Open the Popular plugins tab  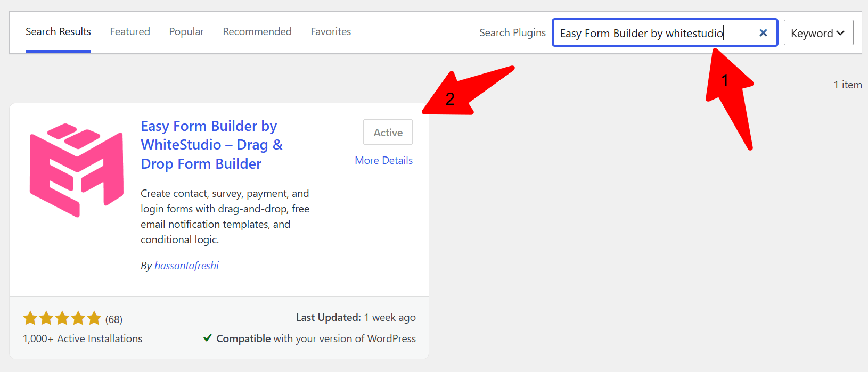pos(186,32)
